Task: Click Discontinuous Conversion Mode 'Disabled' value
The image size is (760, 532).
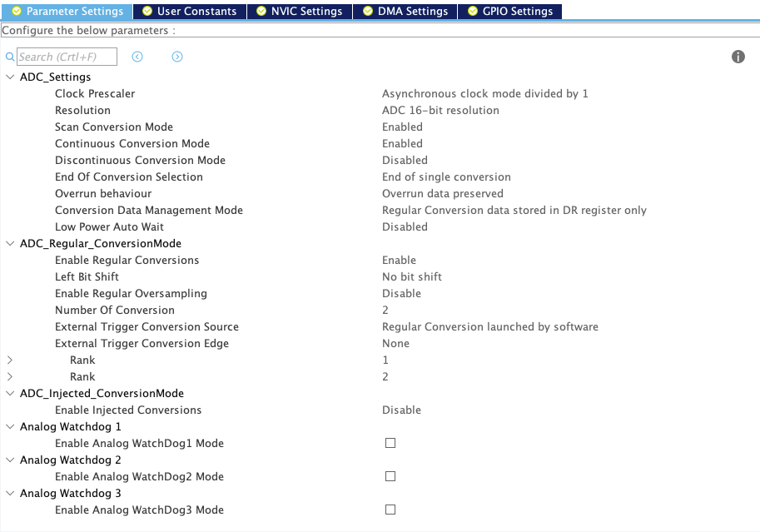Action: pos(405,160)
